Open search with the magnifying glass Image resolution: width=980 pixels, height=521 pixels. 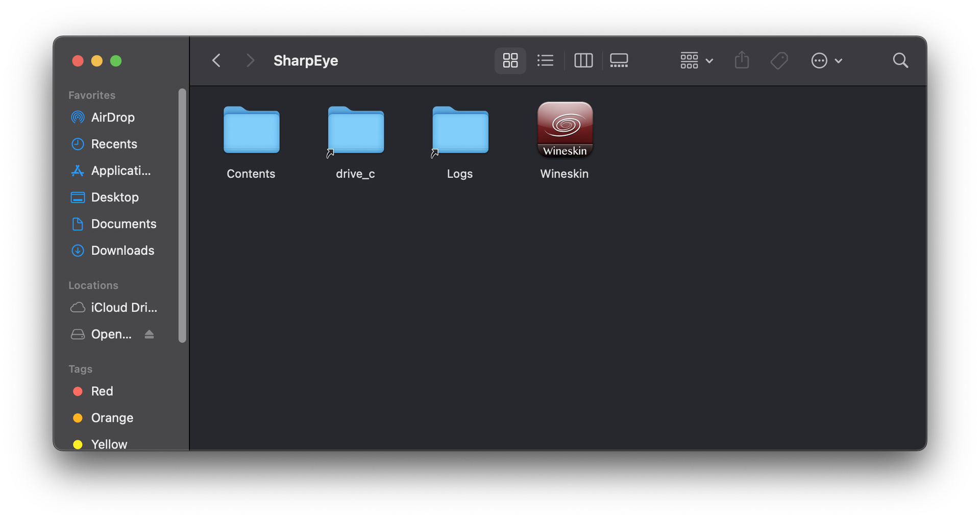(x=900, y=61)
